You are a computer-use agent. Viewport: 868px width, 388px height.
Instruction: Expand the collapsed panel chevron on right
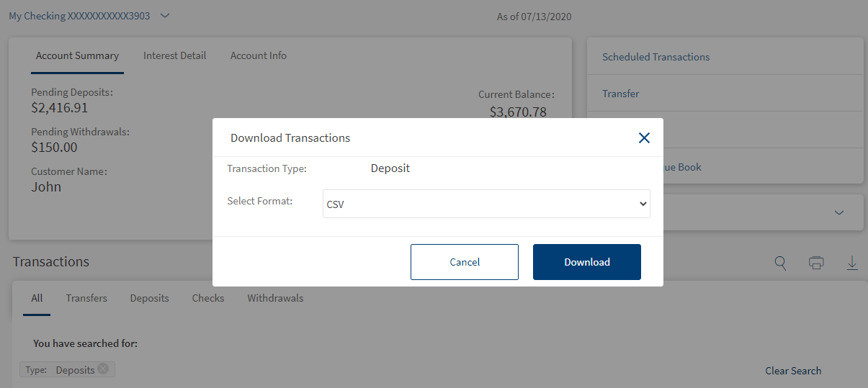pyautogui.click(x=838, y=212)
